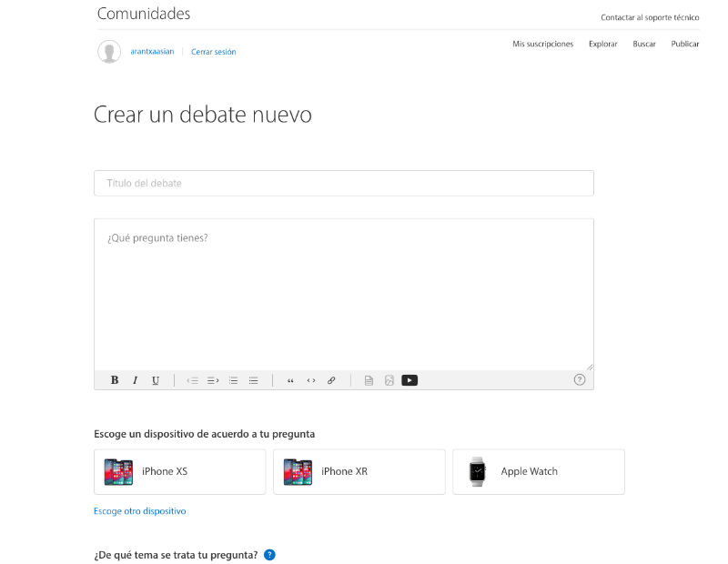Select the iPhone XS device card

[x=178, y=471]
